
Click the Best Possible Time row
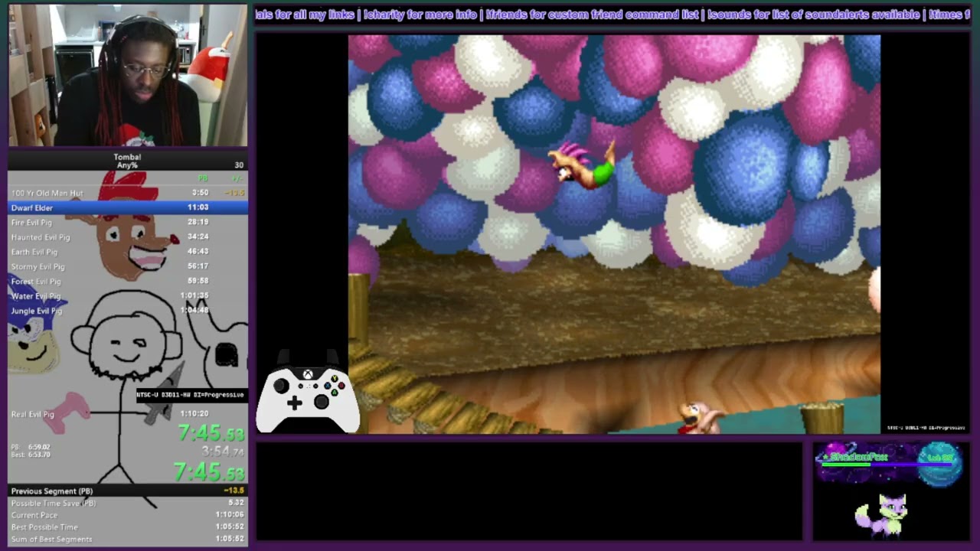coord(128,527)
